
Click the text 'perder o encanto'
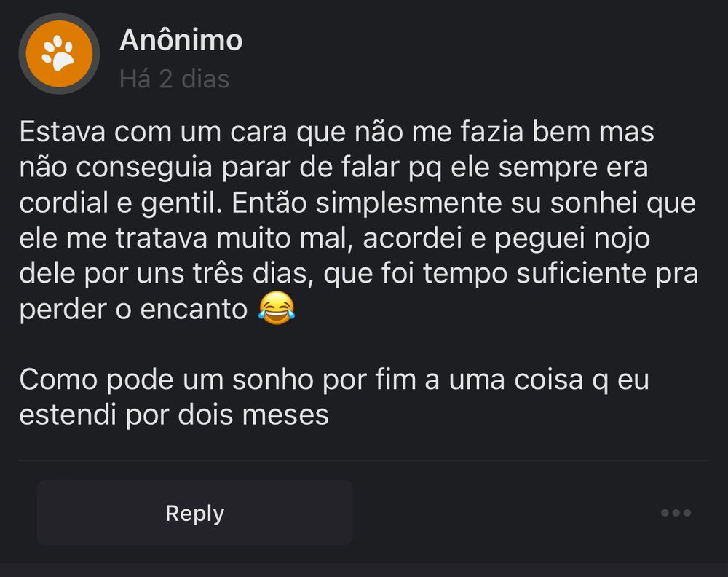(x=133, y=310)
